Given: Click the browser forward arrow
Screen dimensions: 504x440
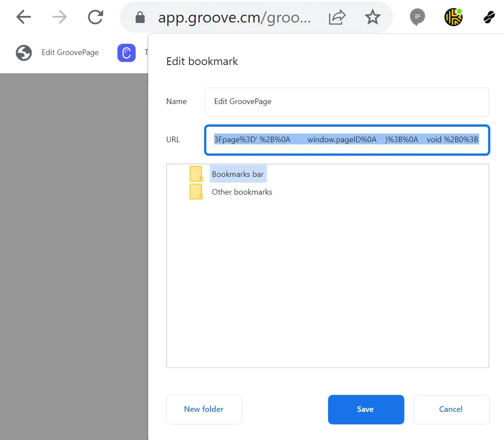Looking at the screenshot, I should (59, 17).
